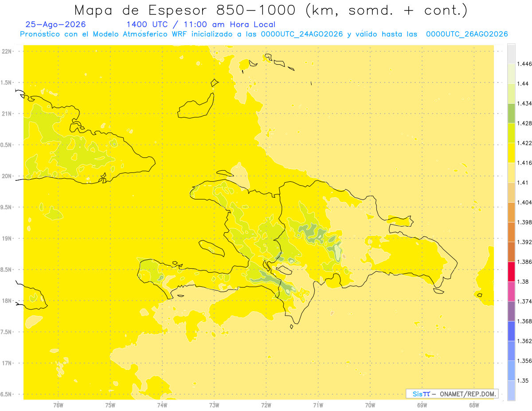Click the '1400 UTC / 11:00 am Hora Local' text

[x=201, y=24]
